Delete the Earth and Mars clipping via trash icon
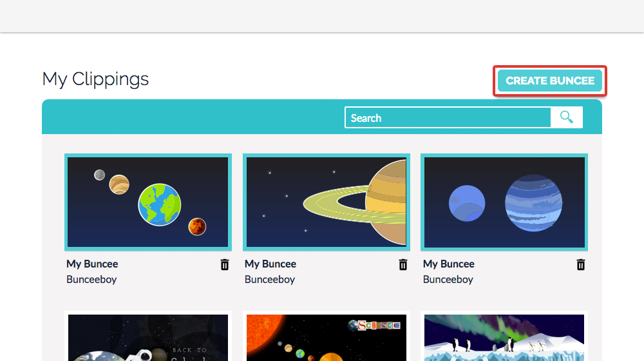 point(224,264)
